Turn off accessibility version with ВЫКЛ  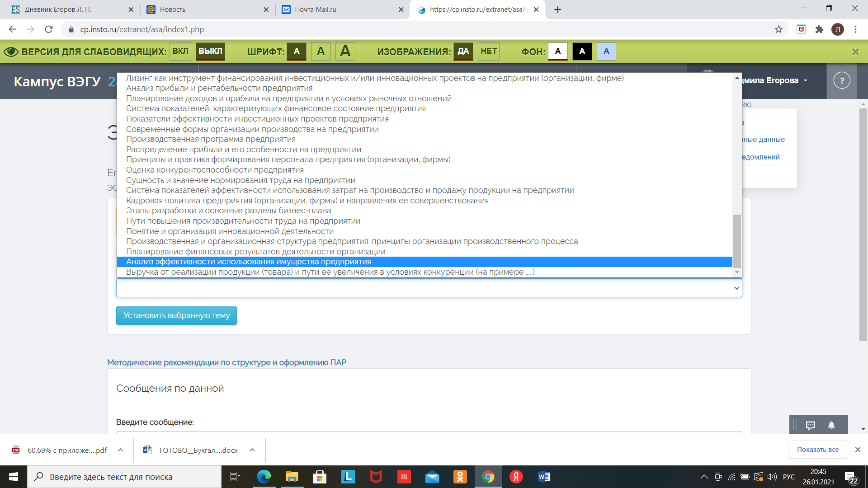[x=210, y=51]
